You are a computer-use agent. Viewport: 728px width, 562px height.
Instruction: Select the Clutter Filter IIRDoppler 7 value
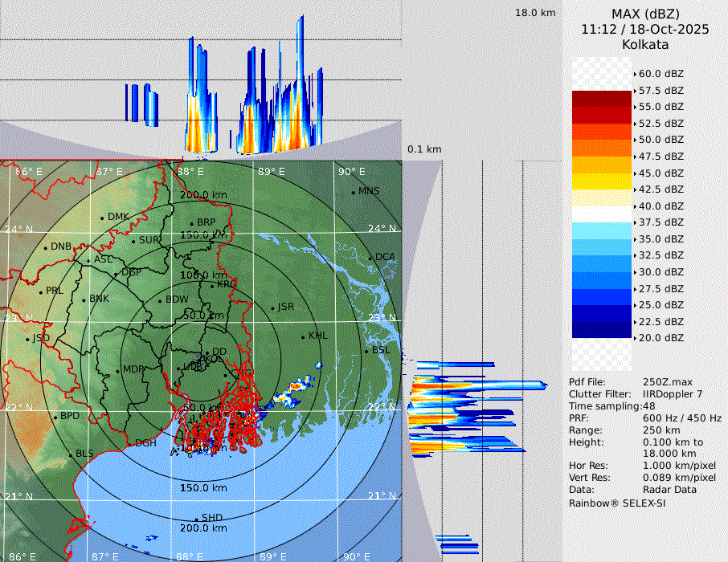673,394
